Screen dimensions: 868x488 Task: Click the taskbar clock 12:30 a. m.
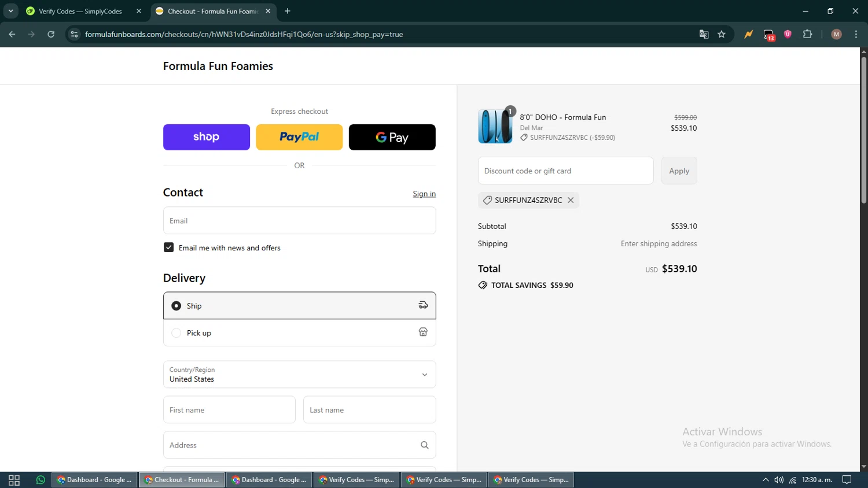pos(816,480)
